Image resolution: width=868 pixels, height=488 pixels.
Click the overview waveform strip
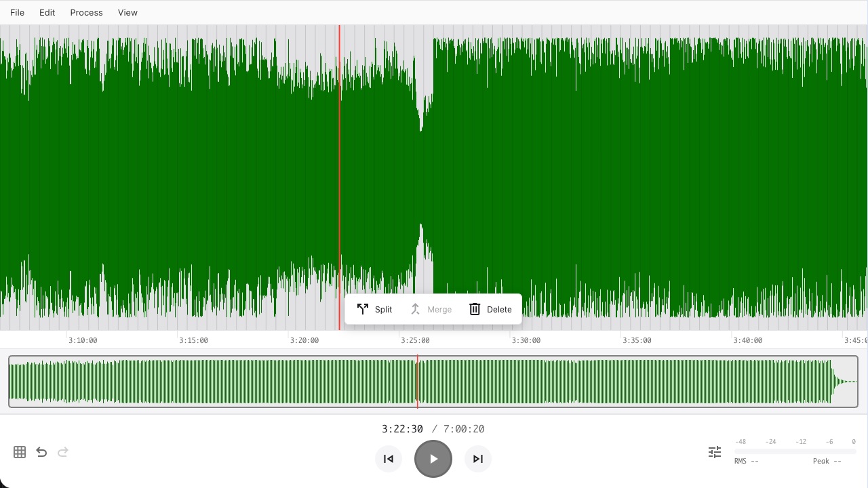tap(433, 382)
